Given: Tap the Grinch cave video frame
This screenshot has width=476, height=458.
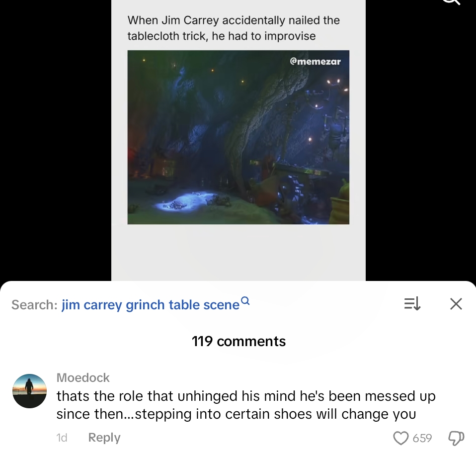Looking at the screenshot, I should coord(238,137).
